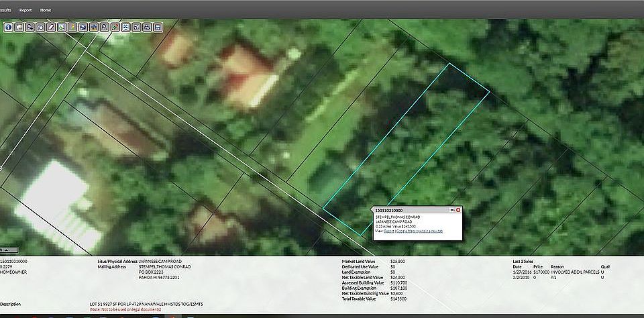Activate the green polygon select tool
This screenshot has height=318, width=644.
[62, 28]
